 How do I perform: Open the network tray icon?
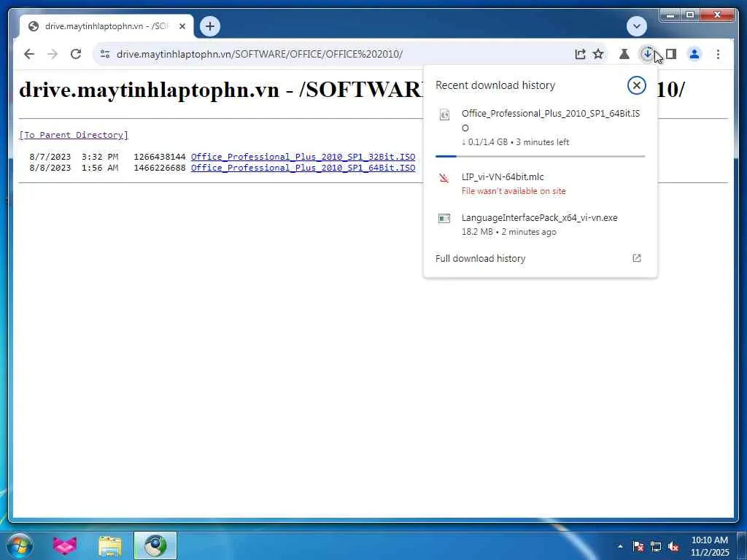point(656,546)
